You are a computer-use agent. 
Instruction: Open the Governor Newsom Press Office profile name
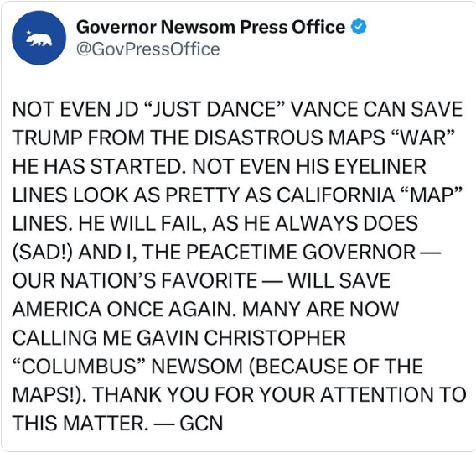click(x=210, y=27)
